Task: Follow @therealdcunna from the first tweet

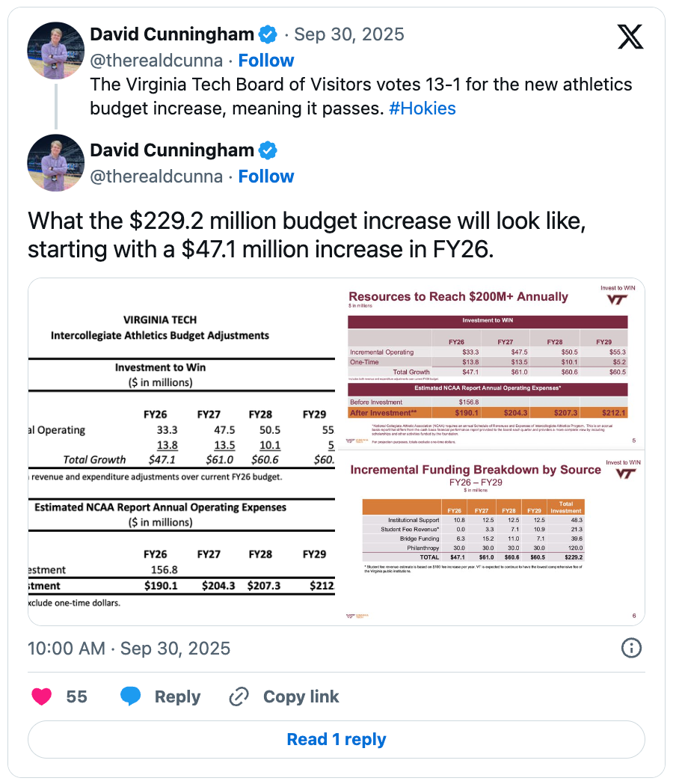Action: click(x=266, y=61)
